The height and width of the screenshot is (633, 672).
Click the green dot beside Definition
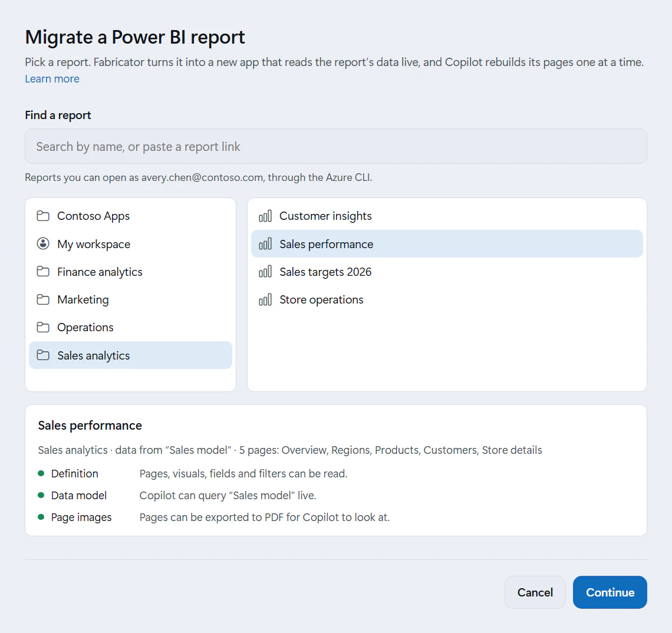pos(41,473)
